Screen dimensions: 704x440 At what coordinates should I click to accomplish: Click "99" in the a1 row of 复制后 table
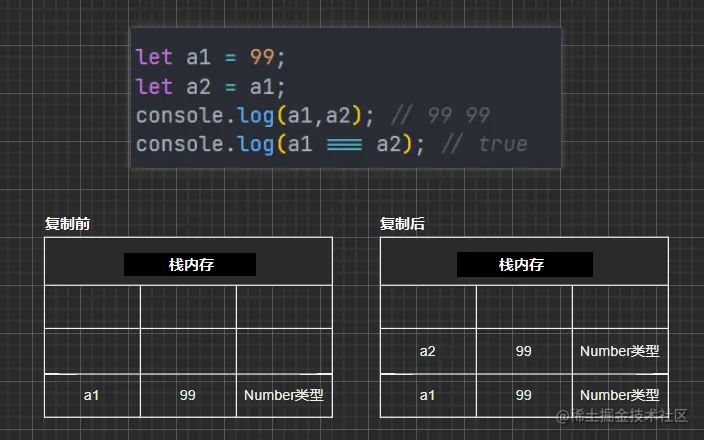tap(524, 395)
